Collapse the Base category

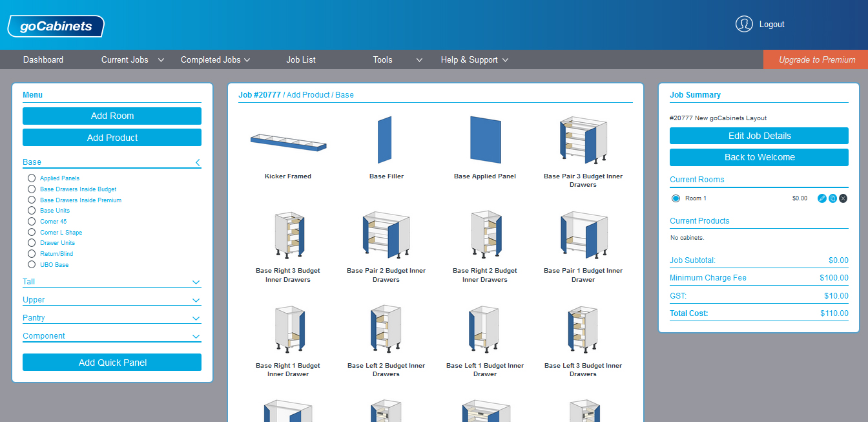(x=198, y=162)
